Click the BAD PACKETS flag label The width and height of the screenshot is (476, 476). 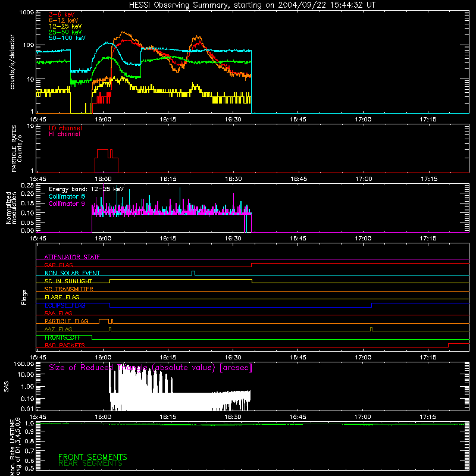coord(65,345)
